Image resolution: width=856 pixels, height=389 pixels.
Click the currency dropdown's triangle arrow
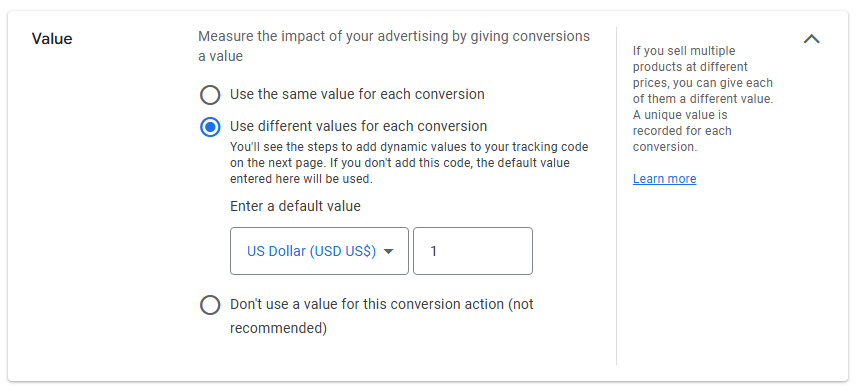[x=389, y=252]
